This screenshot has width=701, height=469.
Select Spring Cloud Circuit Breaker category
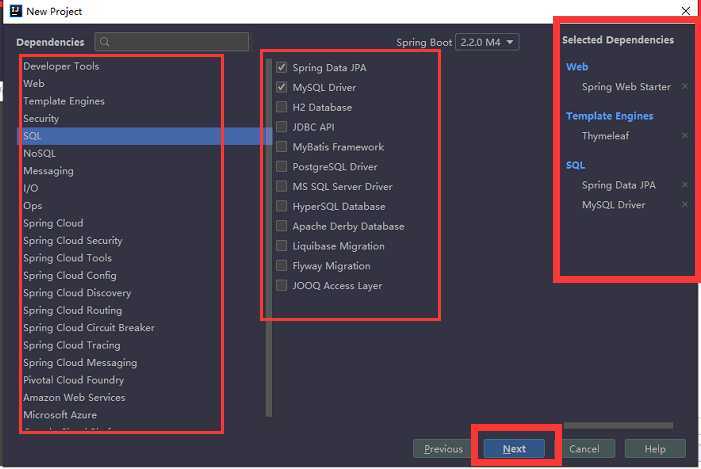(x=89, y=328)
